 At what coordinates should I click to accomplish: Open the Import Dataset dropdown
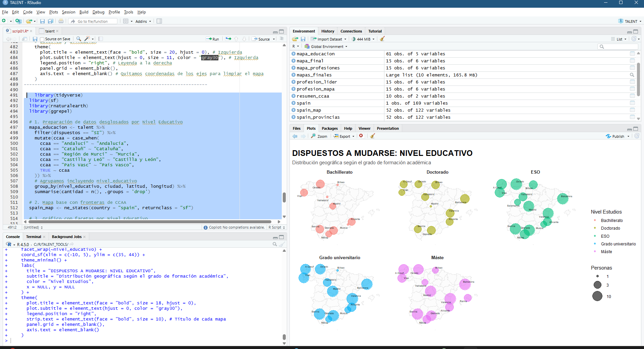(x=329, y=39)
